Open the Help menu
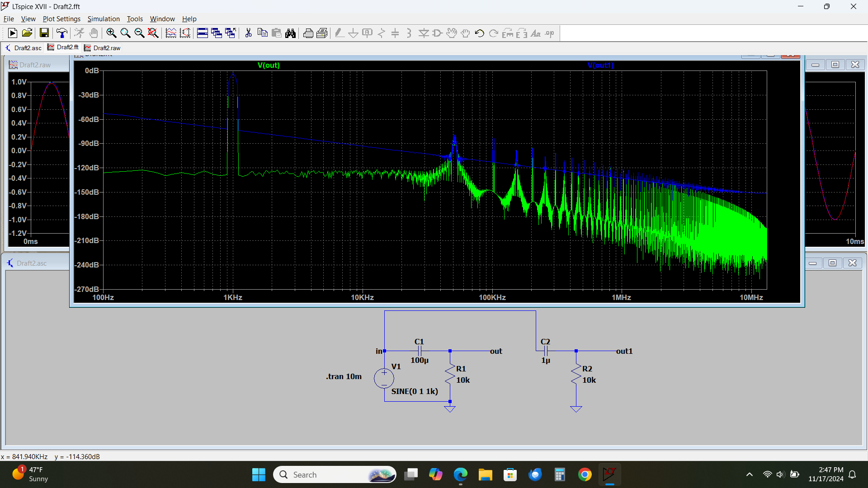The height and width of the screenshot is (488, 868). coord(189,19)
